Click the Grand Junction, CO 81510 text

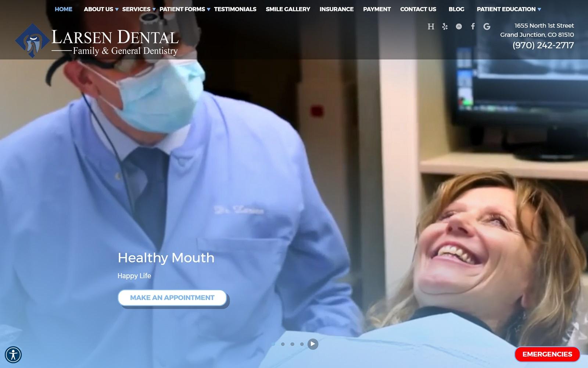click(x=537, y=35)
